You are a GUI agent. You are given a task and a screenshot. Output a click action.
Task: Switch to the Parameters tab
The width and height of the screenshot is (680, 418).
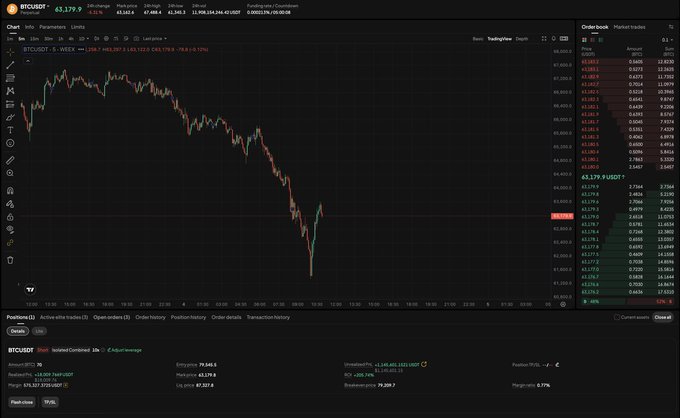[x=52, y=27]
